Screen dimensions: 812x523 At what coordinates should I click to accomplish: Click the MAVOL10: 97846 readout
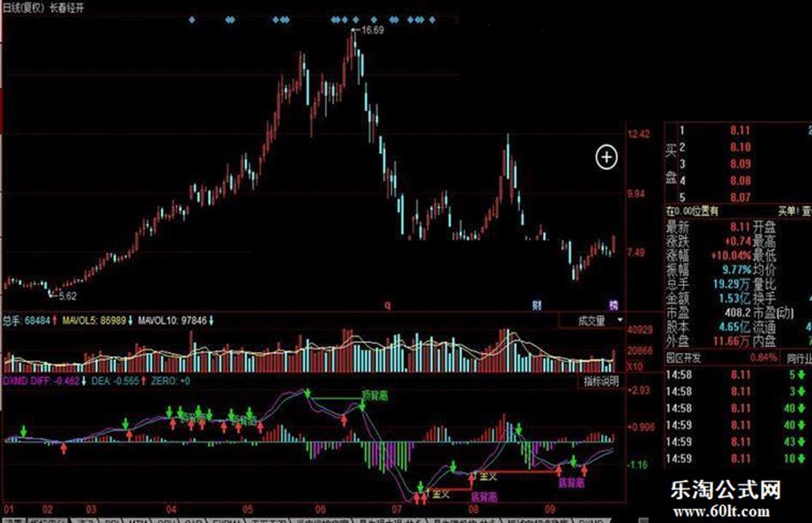(x=173, y=321)
